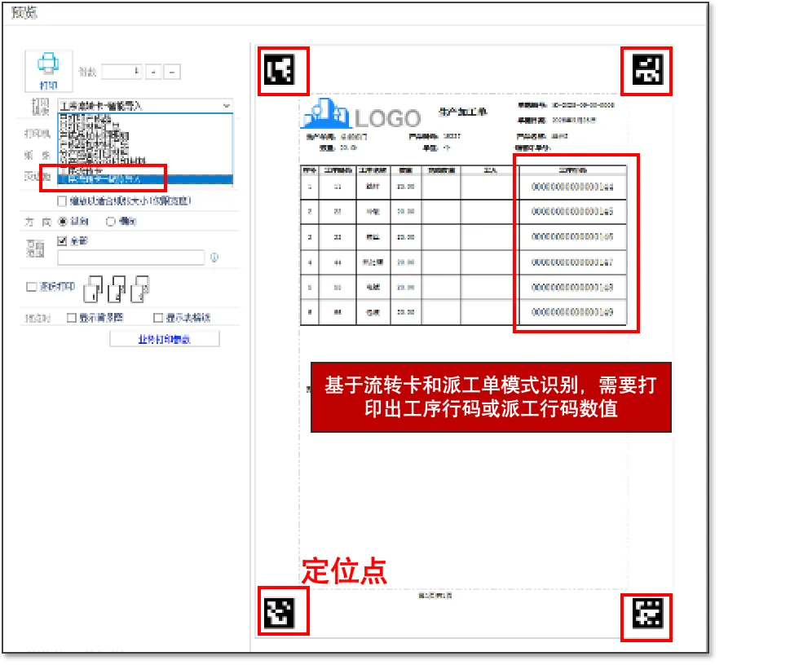This screenshot has height=665, width=812.
Task: Uncheck the all pages checkbox
Action: [62, 240]
